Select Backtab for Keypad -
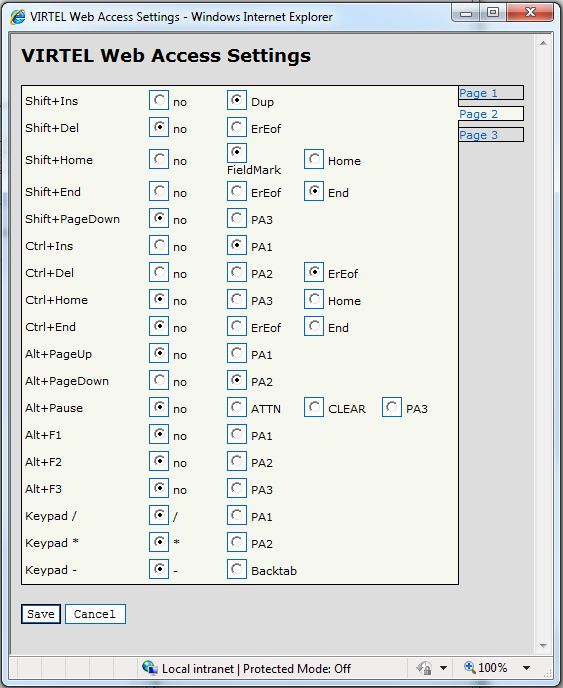The width and height of the screenshot is (563, 688). point(237,569)
